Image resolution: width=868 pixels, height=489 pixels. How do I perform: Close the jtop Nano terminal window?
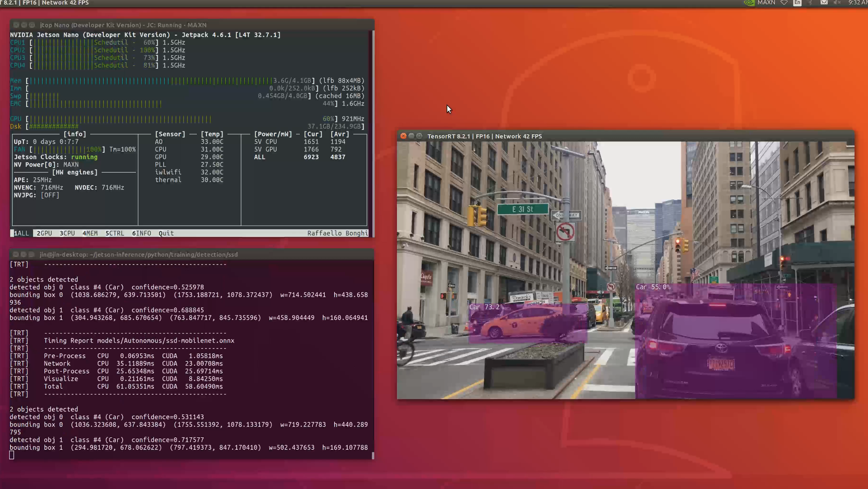point(16,25)
